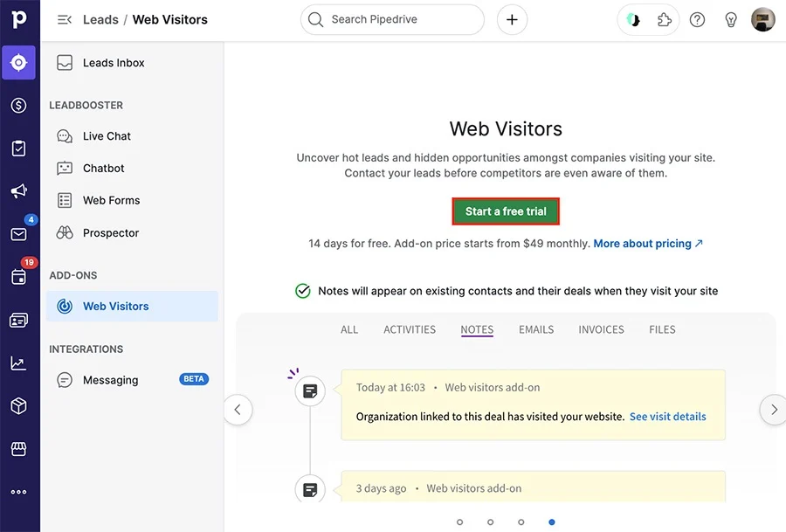This screenshot has width=786, height=532.
Task: Click 'Today at 16:03' timestamp text
Action: click(x=390, y=388)
